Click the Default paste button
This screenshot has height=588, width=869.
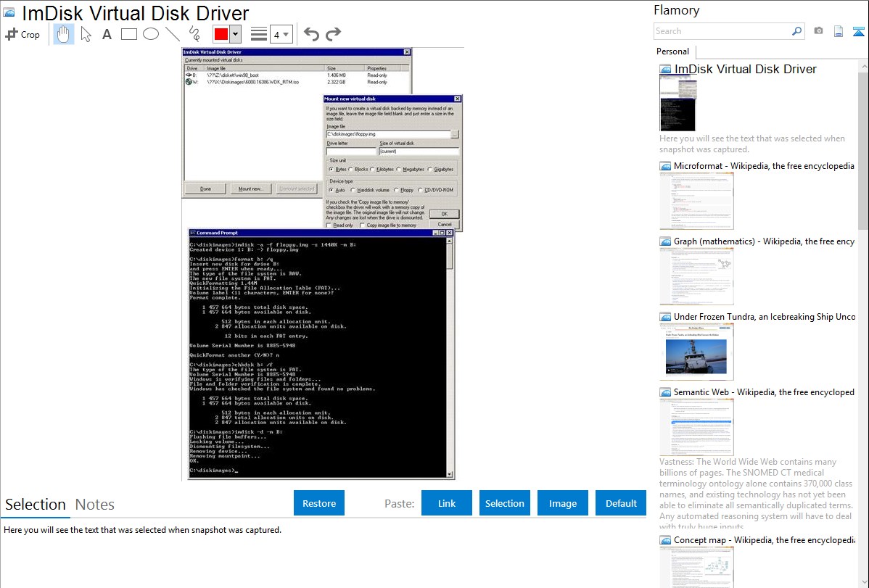coord(621,503)
